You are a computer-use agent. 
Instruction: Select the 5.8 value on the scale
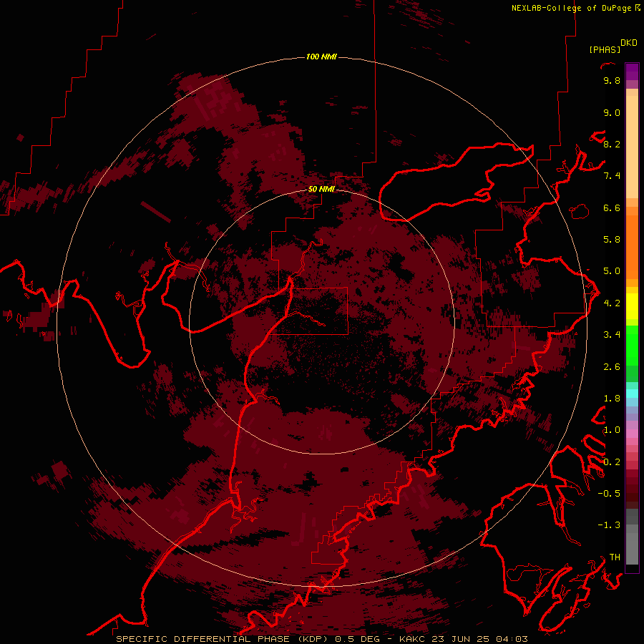tap(612, 240)
